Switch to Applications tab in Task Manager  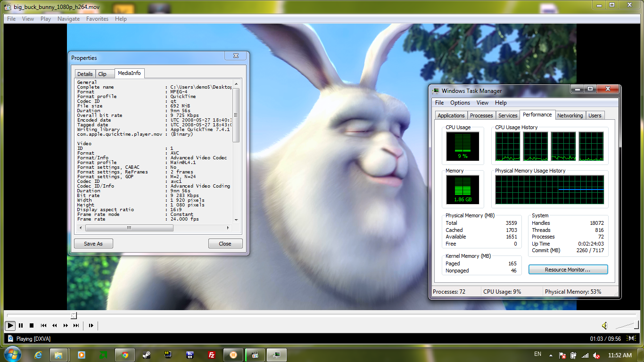451,115
